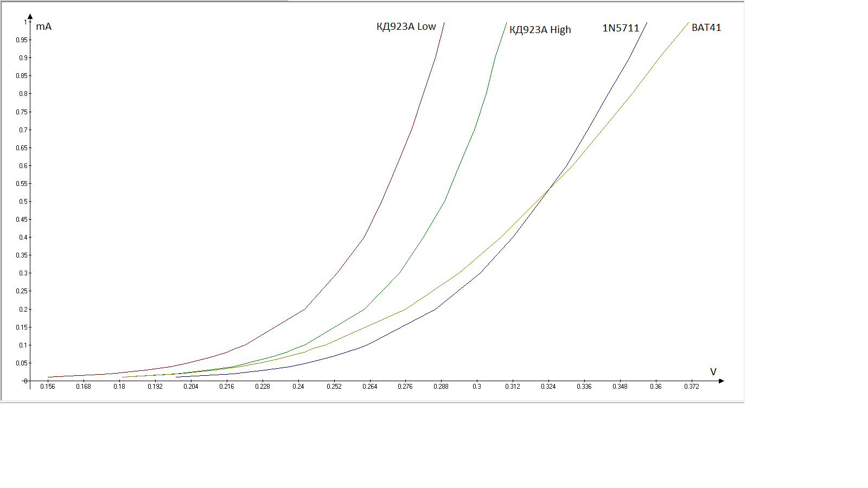Click the 0.35 current axis tick

[x=22, y=255]
